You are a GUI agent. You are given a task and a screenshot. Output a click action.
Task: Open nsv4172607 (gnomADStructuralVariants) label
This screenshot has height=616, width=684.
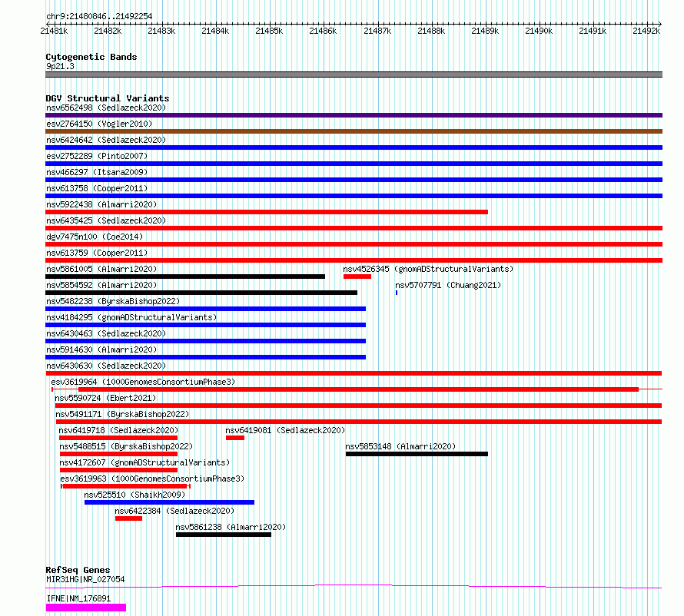144,462
